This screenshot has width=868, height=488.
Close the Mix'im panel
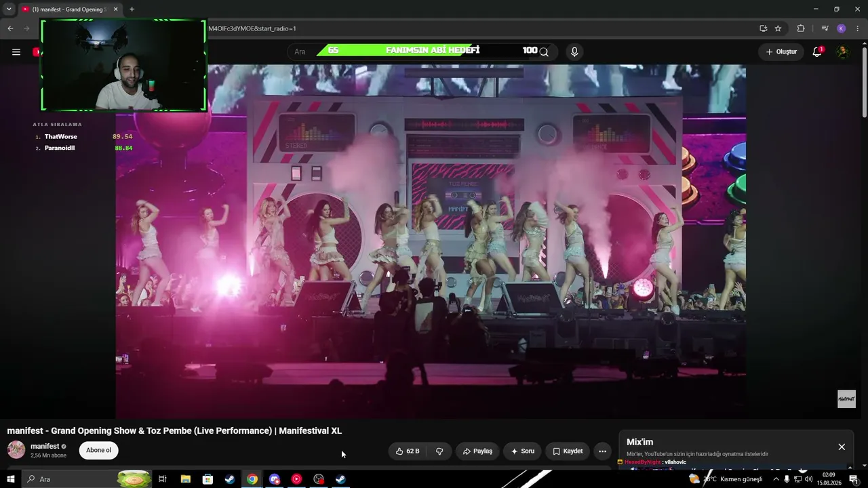click(x=842, y=447)
